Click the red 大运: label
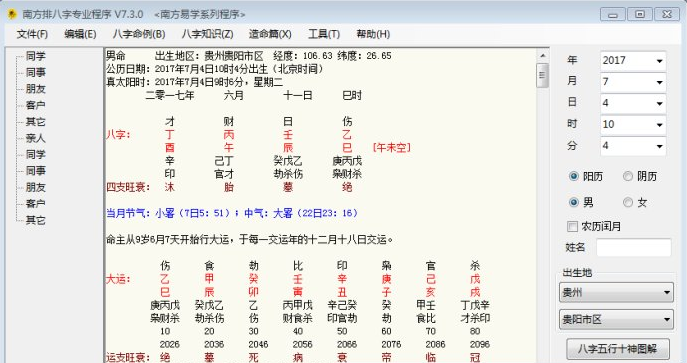Viewport: 687px width, 363px height. click(x=118, y=279)
